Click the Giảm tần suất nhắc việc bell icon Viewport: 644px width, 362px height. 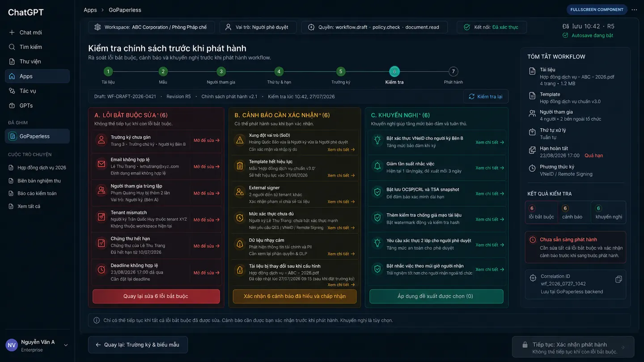tap(377, 166)
